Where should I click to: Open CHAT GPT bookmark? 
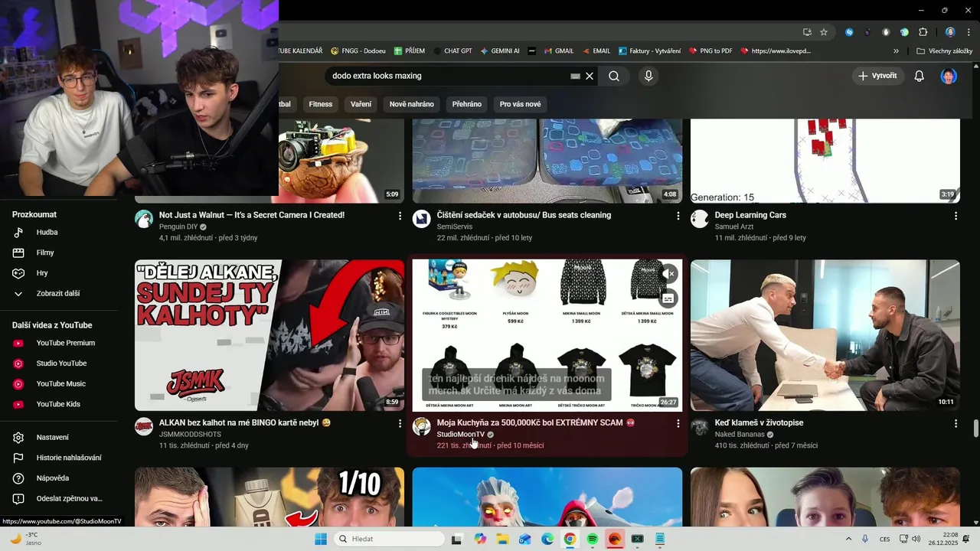point(452,51)
